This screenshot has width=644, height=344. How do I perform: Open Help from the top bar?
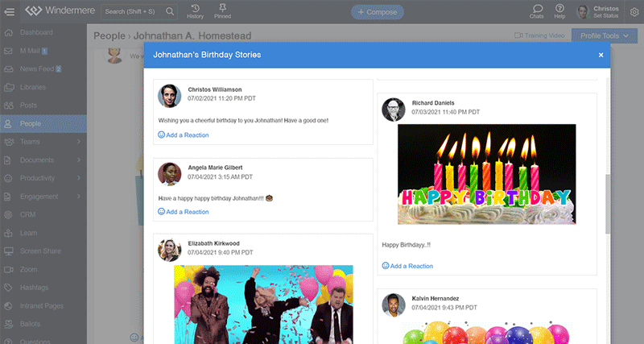tap(559, 11)
